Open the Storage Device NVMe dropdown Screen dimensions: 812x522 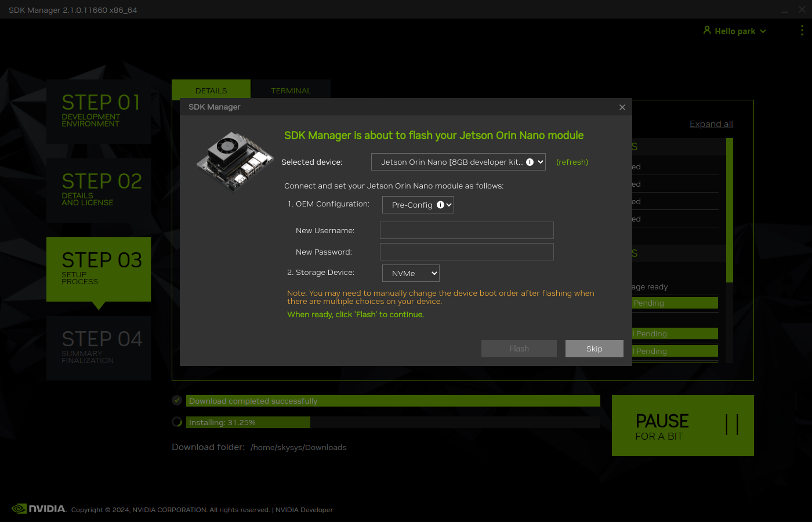(411, 273)
